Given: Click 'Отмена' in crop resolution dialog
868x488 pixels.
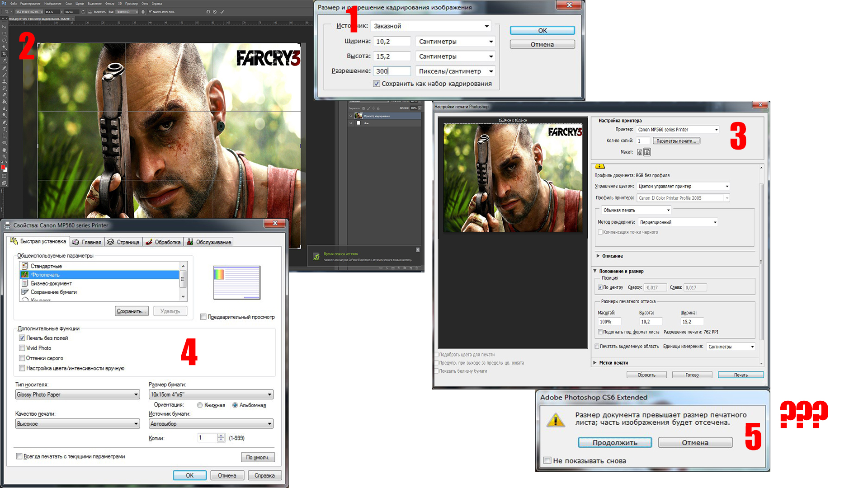Looking at the screenshot, I should coord(541,43).
